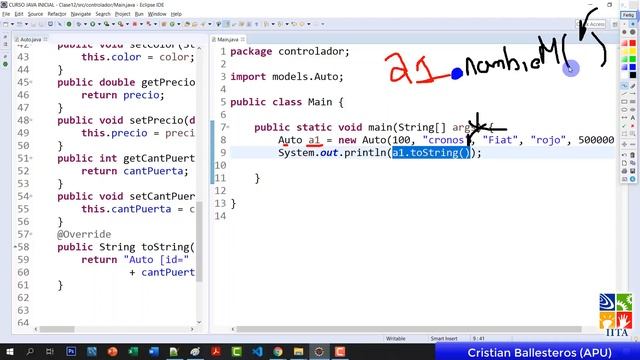Toggle the marker brush drawing tool

coord(633,86)
